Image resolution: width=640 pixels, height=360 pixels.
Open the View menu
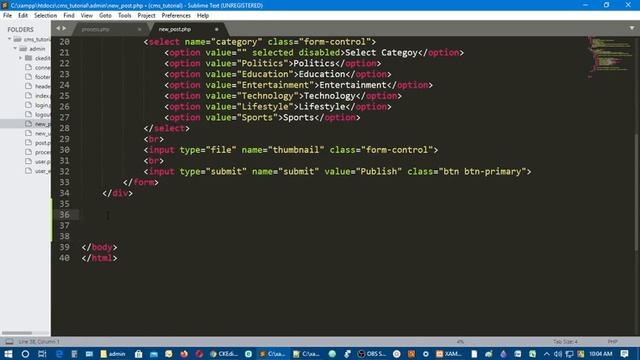87,16
